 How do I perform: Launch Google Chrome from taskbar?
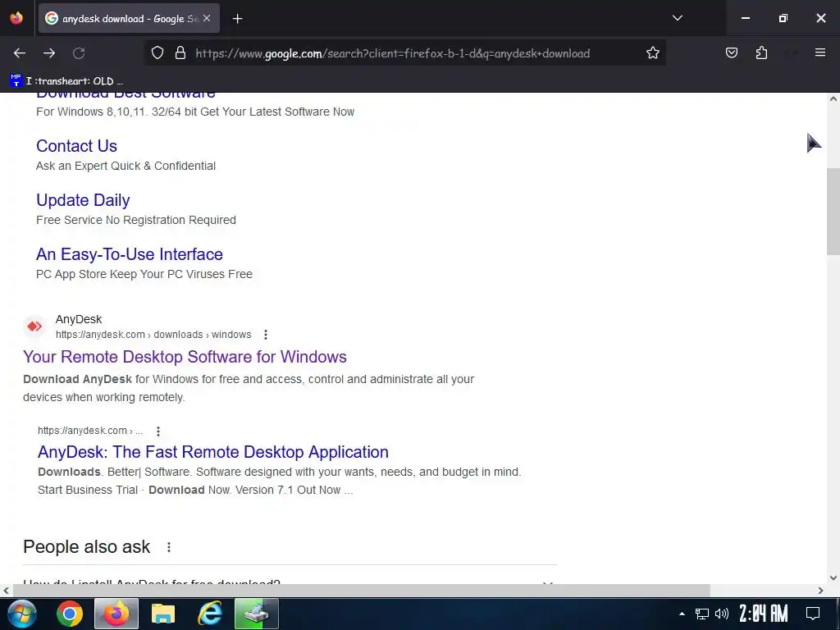click(x=70, y=614)
